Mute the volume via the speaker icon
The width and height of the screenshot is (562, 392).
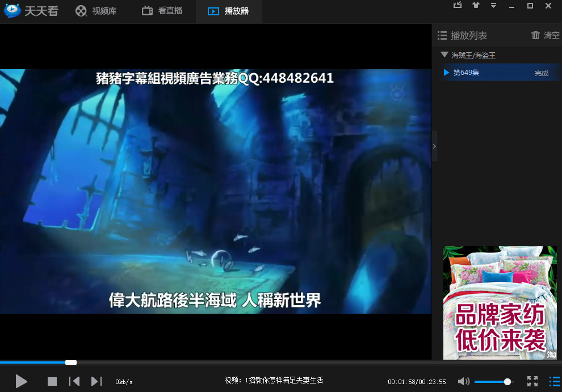(464, 381)
